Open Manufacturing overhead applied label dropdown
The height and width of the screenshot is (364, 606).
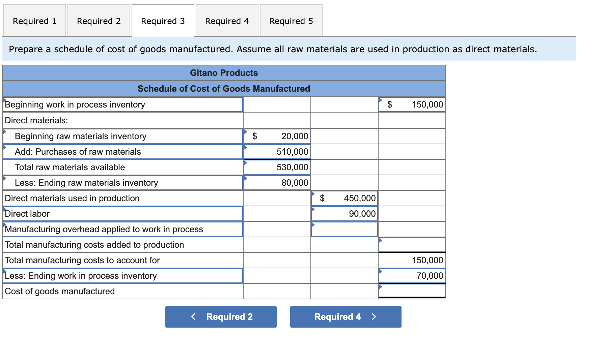[123, 229]
